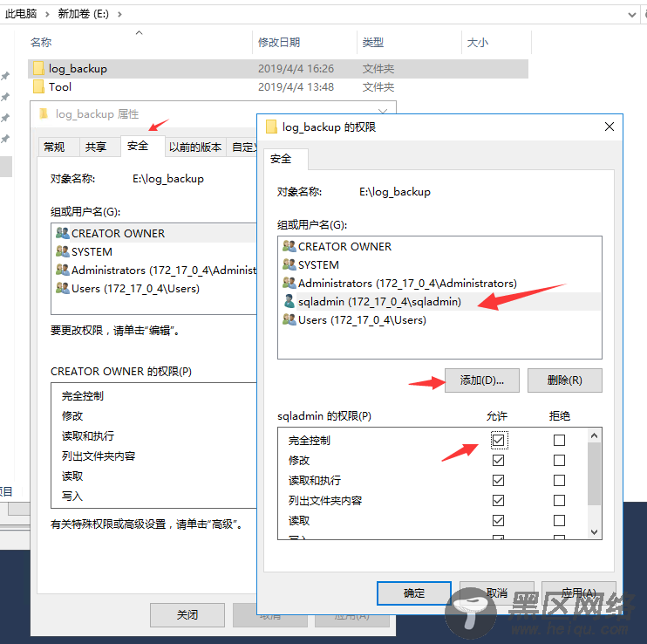Select Users (172_17_0_4\Users) in permissions dialog
The image size is (647, 644).
(x=439, y=320)
